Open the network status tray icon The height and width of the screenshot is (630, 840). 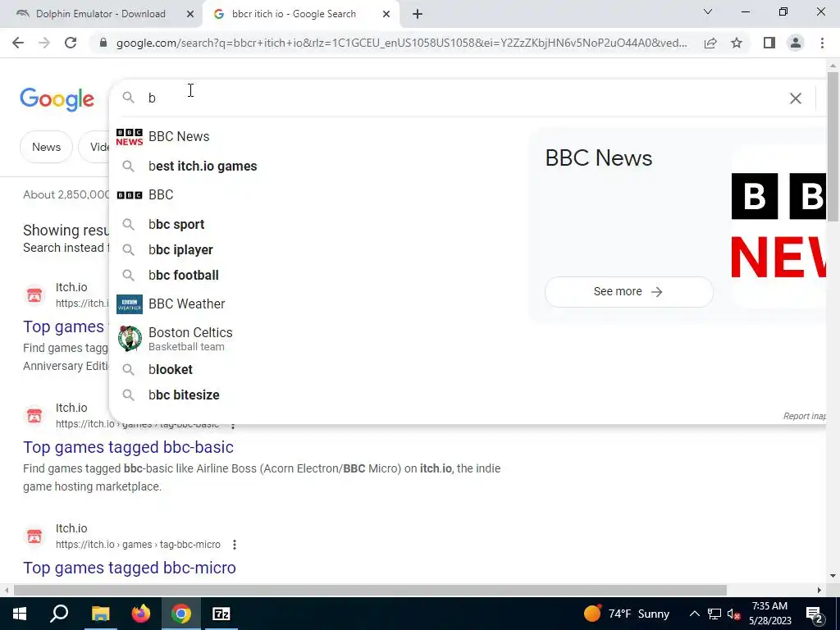pos(714,614)
